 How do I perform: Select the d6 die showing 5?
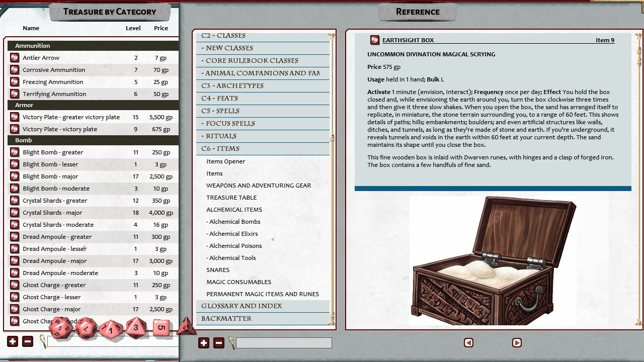point(161,328)
